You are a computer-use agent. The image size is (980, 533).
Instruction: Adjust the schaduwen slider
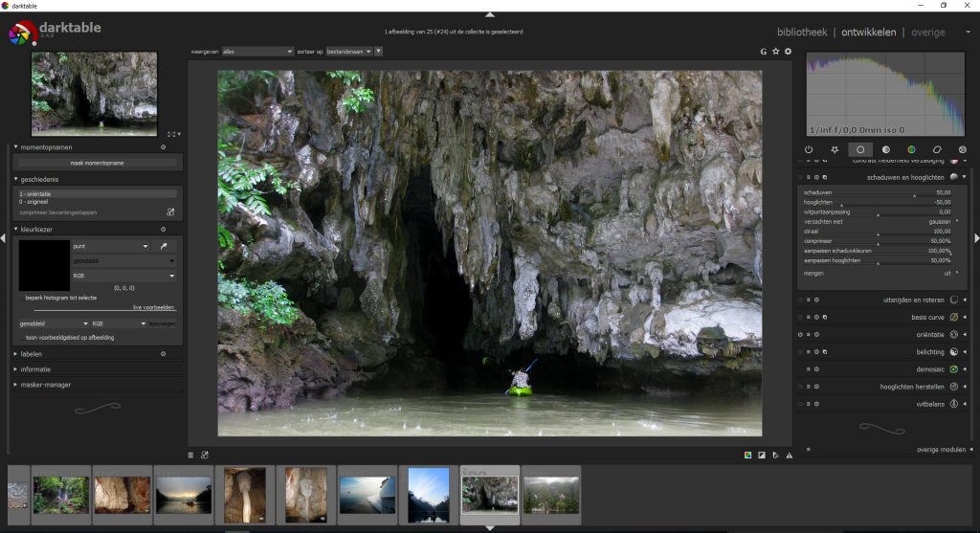[x=878, y=193]
